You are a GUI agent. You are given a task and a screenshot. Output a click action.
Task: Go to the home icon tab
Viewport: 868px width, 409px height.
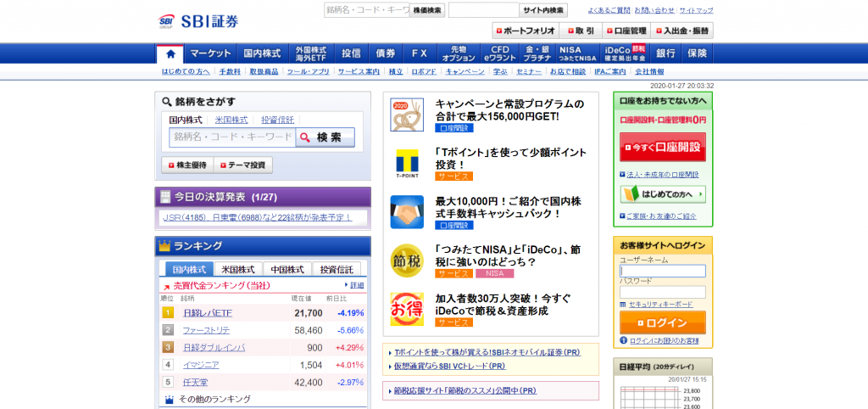click(x=170, y=53)
